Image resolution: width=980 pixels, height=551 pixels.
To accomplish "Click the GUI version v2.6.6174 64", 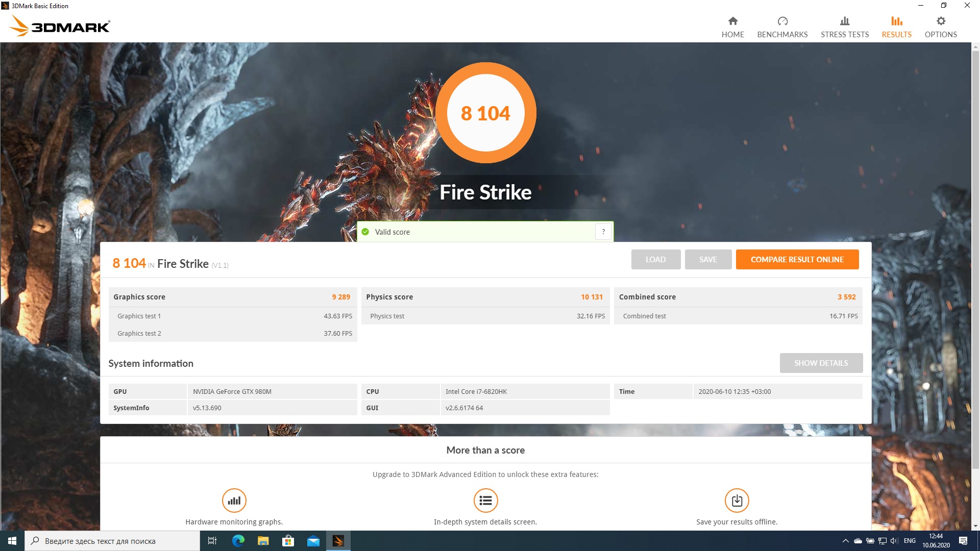I will [464, 408].
